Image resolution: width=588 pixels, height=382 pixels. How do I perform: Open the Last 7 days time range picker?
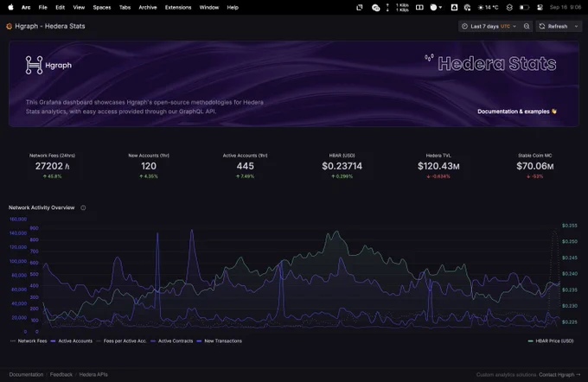pos(489,26)
